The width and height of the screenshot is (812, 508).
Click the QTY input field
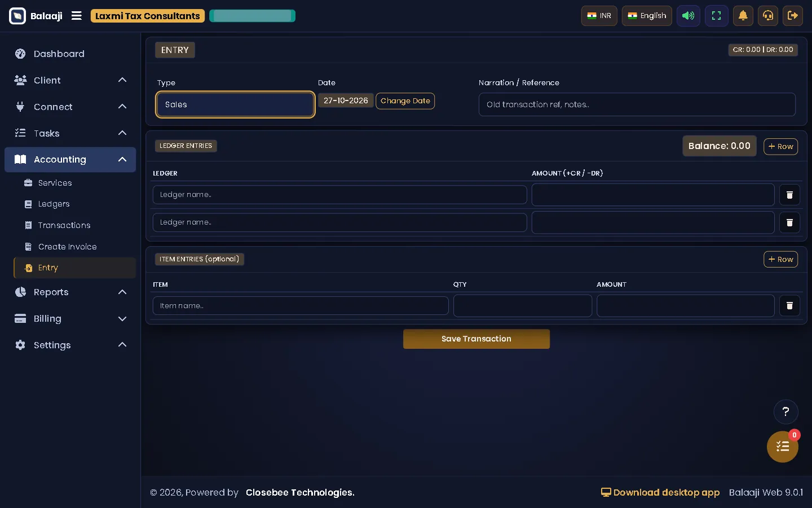point(523,305)
